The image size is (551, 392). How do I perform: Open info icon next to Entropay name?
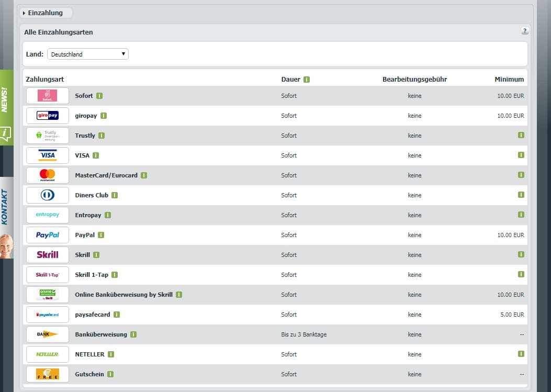tap(107, 215)
